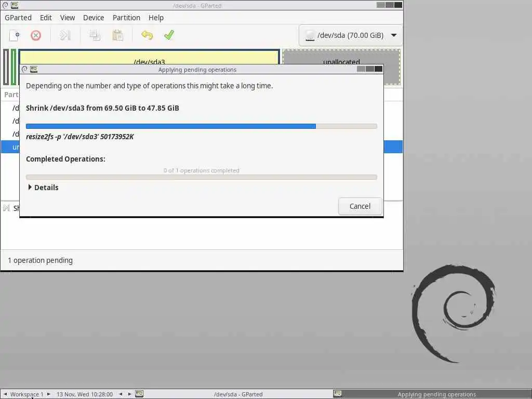Click the disk icon beside /dev/sda

(x=310, y=35)
